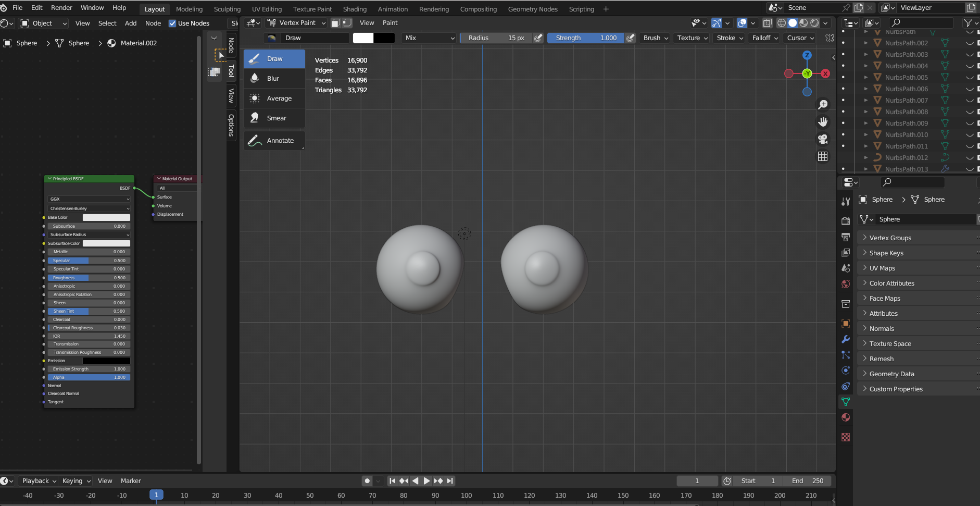Switch to the Sculpting workspace tab

(227, 9)
